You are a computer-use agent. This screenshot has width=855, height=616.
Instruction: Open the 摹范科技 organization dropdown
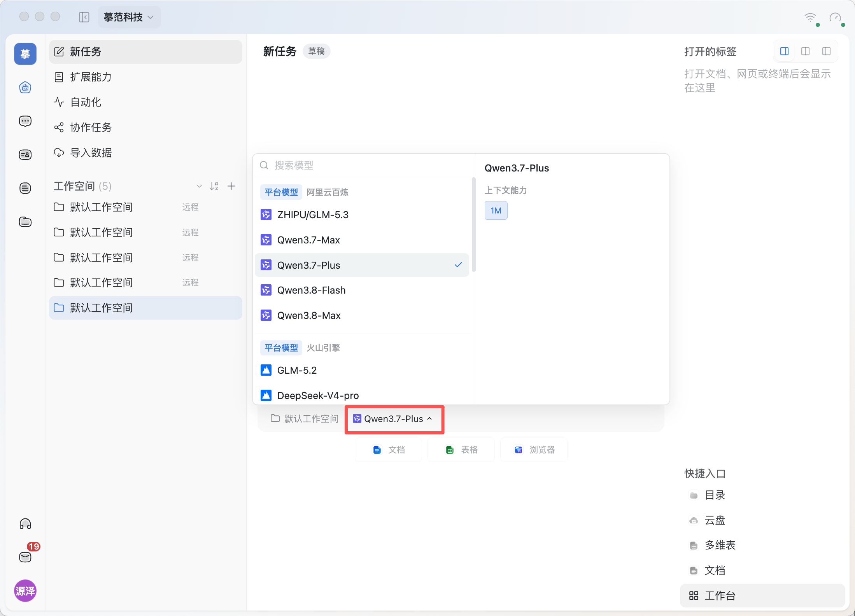[129, 17]
